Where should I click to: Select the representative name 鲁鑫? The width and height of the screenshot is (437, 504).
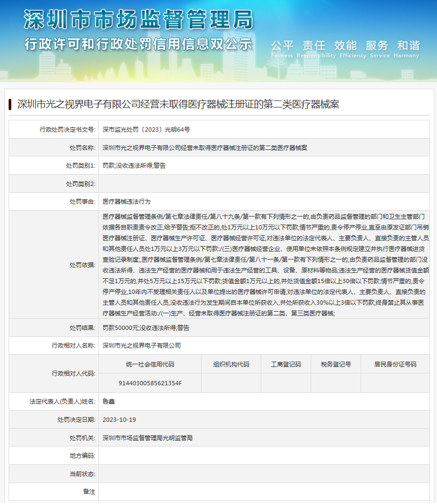tap(109, 401)
